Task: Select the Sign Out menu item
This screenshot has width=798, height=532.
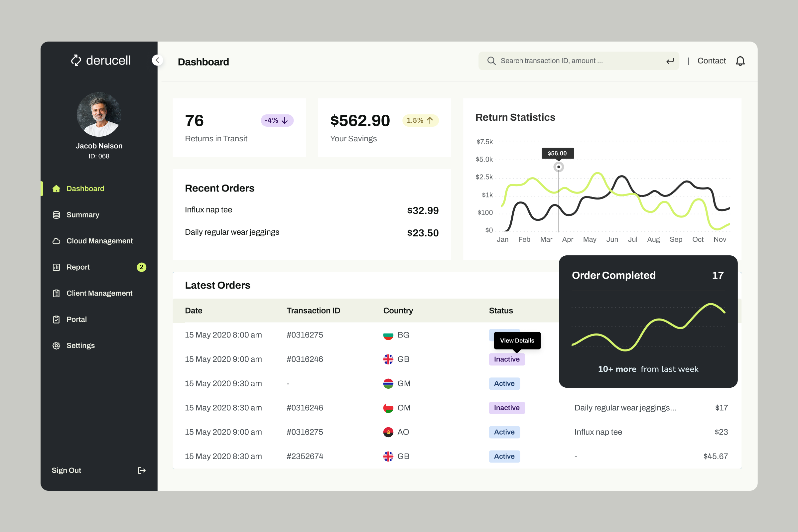Action: [x=66, y=470]
